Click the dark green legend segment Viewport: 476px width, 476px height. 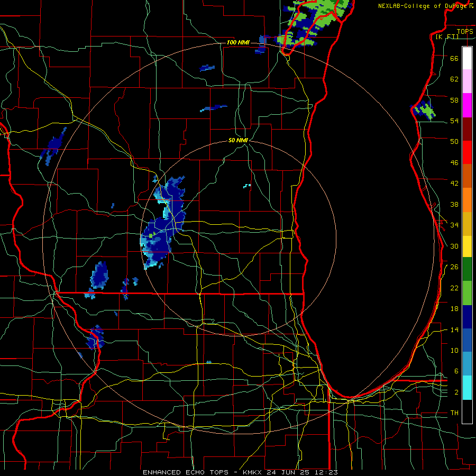click(467, 269)
